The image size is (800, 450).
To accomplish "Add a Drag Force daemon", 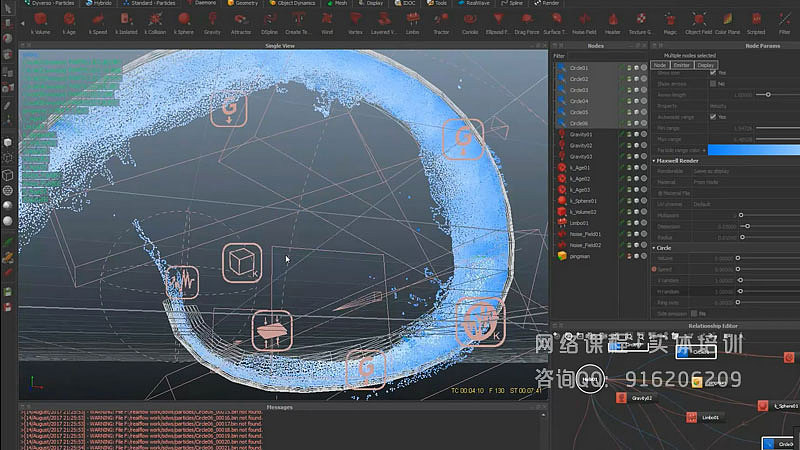I will point(527,23).
